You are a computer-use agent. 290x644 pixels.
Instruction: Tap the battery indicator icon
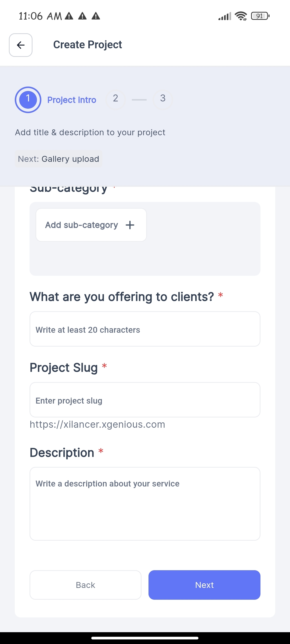(x=260, y=16)
